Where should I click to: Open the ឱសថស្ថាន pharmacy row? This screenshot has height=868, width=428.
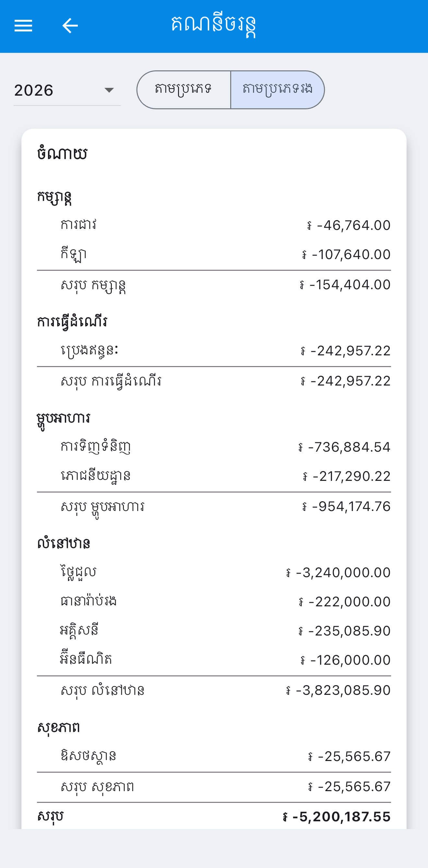tap(214, 756)
